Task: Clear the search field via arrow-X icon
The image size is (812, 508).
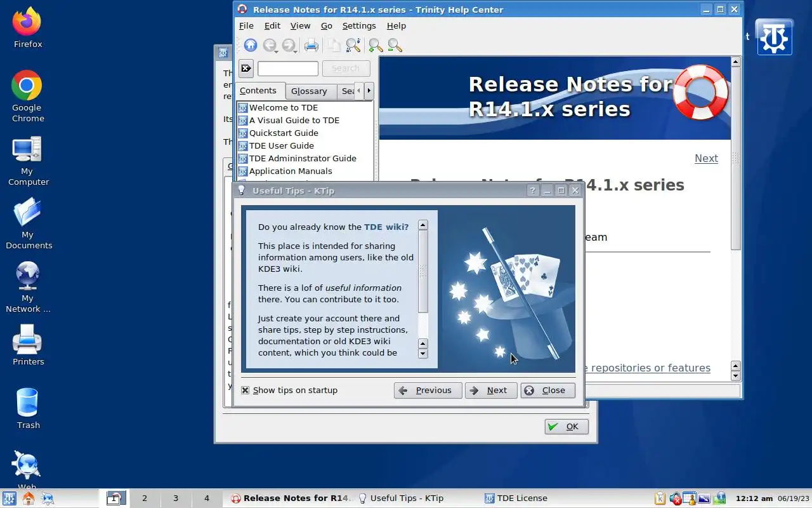Action: [246, 68]
